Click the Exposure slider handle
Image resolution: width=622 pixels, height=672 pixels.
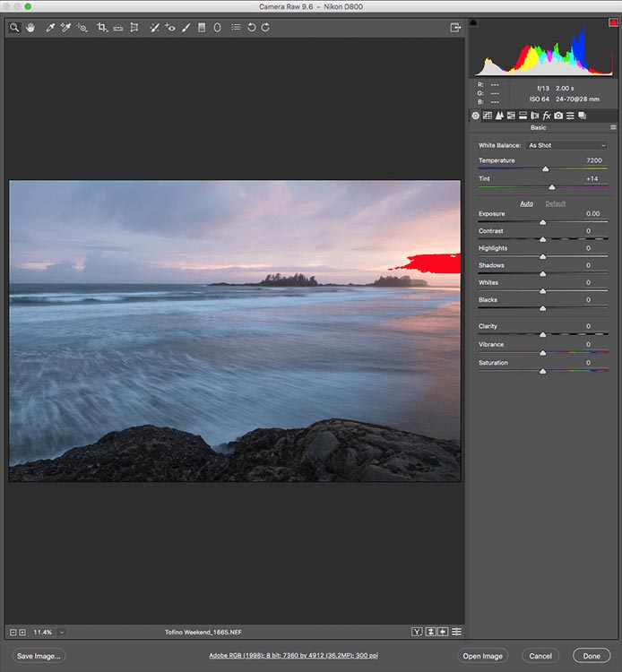click(x=543, y=222)
